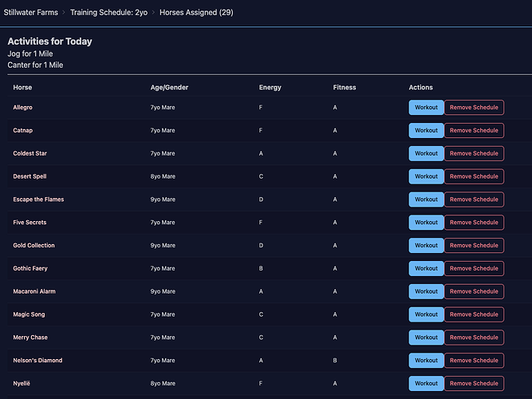The height and width of the screenshot is (399, 532).
Task: Click Workout for Five Secrets
Action: pyautogui.click(x=426, y=223)
